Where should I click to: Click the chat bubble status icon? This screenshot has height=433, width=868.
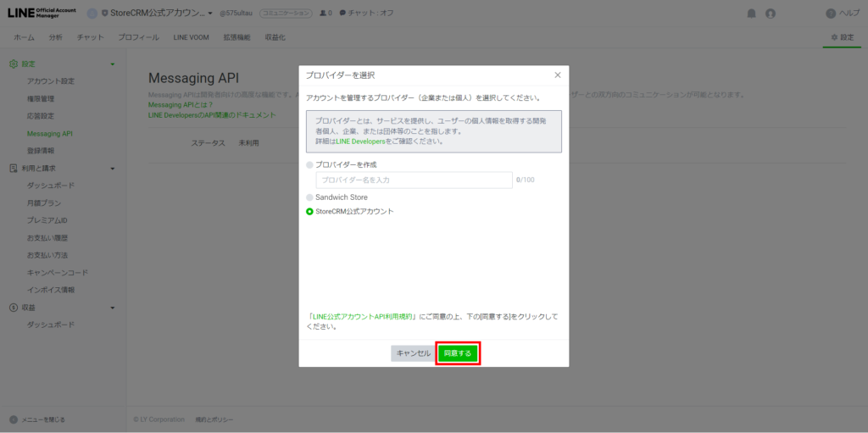pos(342,14)
